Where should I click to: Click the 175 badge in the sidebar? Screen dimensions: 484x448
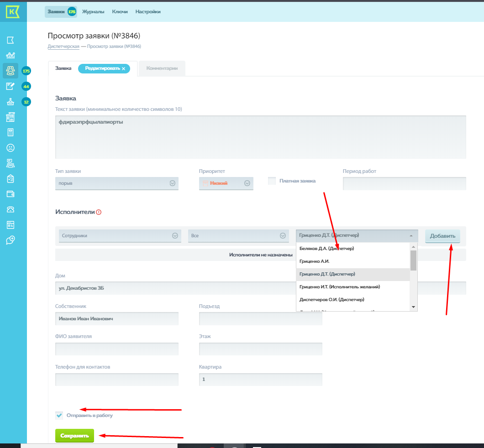click(26, 71)
